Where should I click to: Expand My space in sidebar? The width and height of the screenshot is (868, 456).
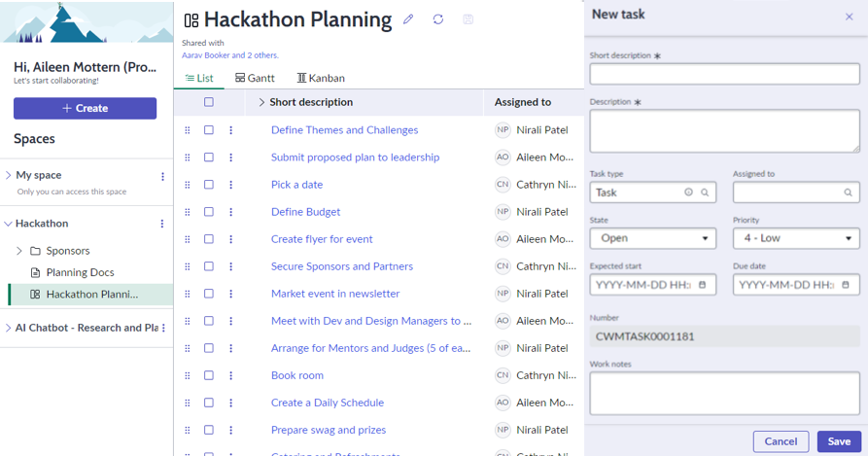tap(9, 175)
